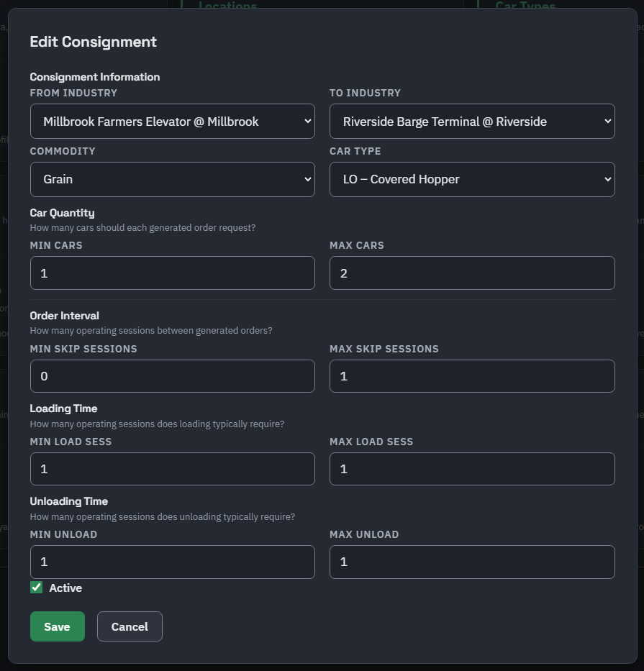Click the CAR TYPE label

[355, 151]
